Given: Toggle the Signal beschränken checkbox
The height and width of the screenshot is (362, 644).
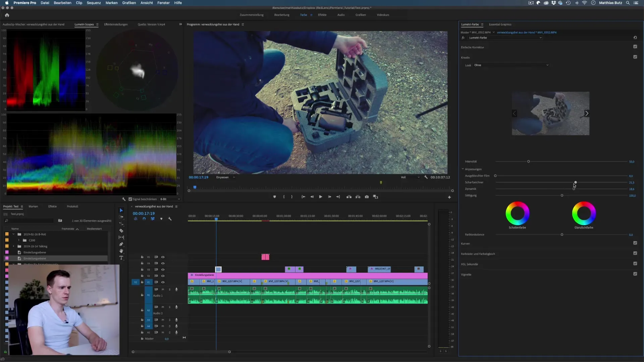Looking at the screenshot, I should 130,199.
